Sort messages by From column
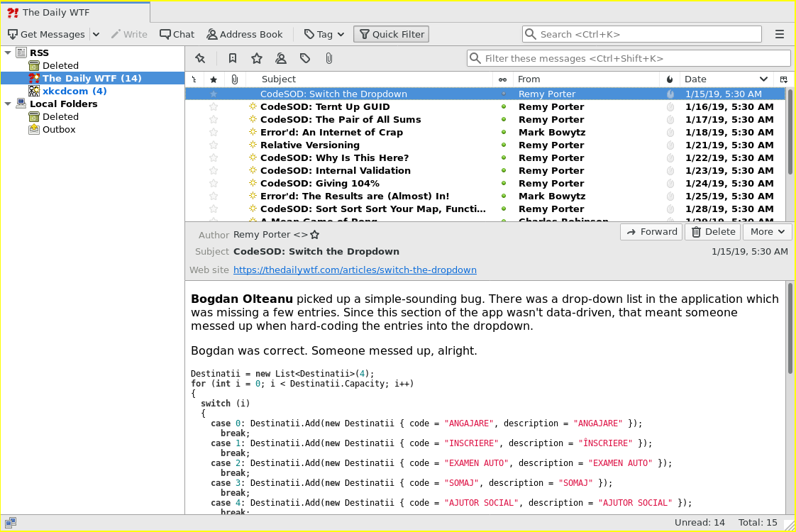 tap(586, 79)
